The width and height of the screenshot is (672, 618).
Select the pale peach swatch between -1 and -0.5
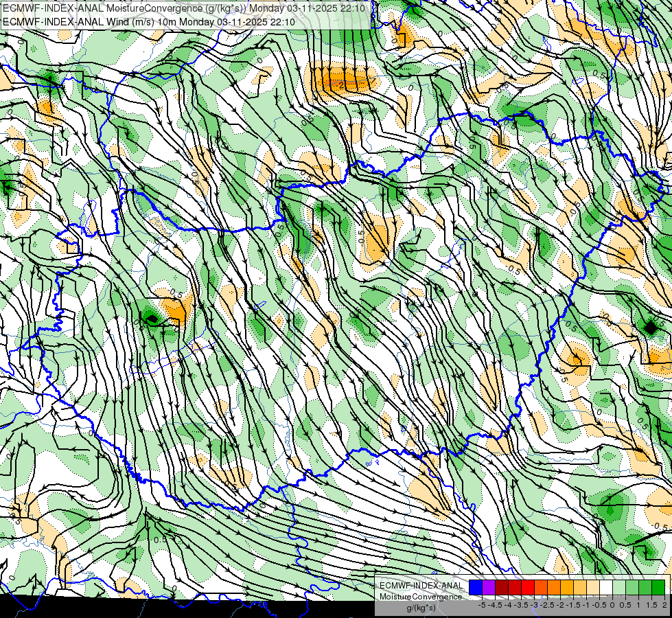pyautogui.click(x=593, y=587)
